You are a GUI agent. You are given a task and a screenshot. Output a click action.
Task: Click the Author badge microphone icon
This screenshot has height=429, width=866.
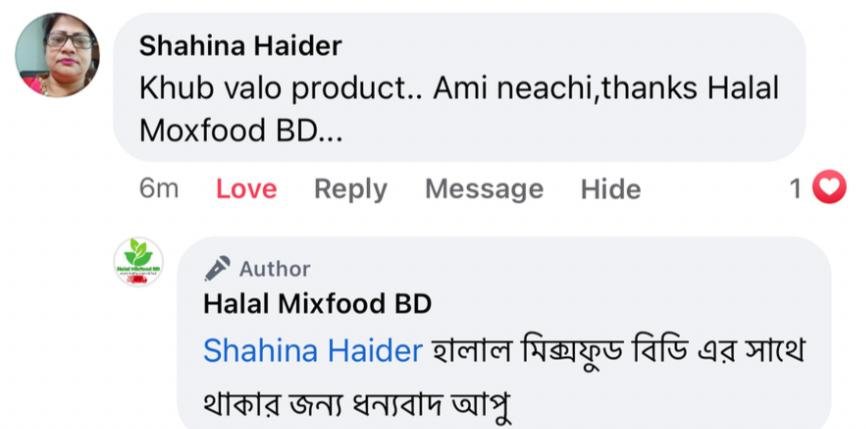(x=217, y=268)
